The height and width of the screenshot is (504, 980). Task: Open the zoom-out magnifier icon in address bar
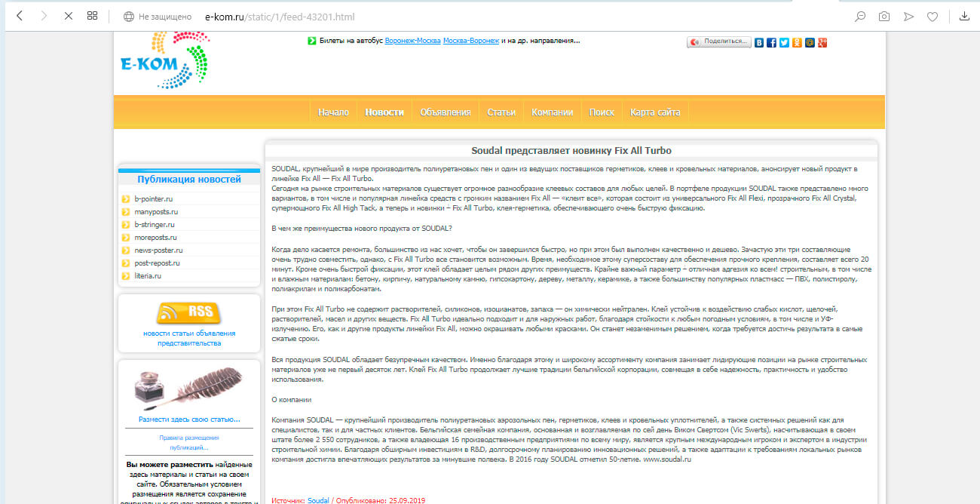point(859,17)
